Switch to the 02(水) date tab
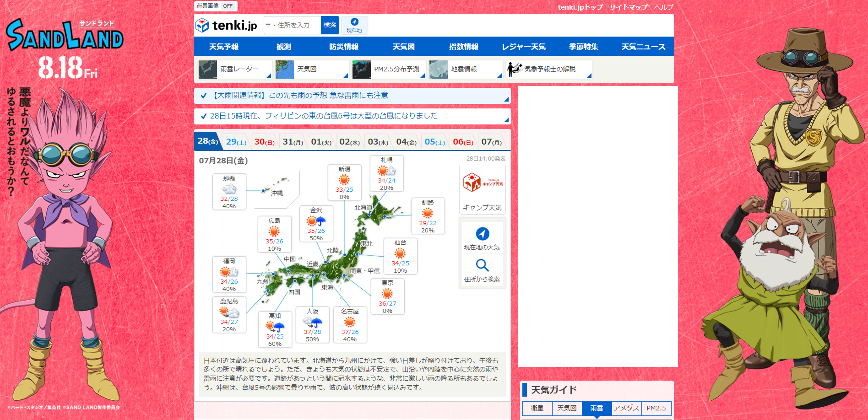 pos(349,142)
